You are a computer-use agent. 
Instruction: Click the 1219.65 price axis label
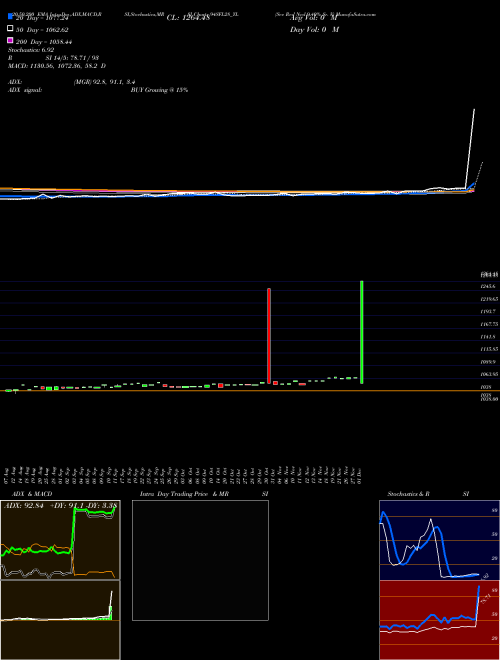(x=490, y=299)
